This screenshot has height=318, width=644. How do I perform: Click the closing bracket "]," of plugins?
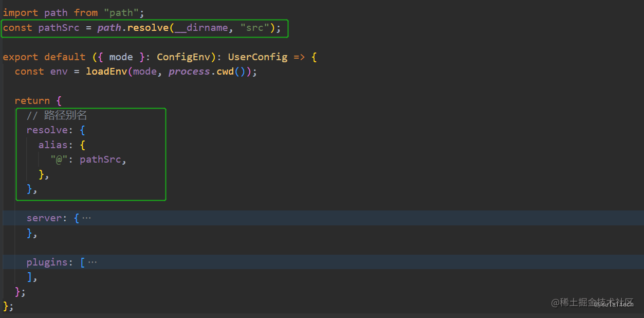pyautogui.click(x=32, y=277)
